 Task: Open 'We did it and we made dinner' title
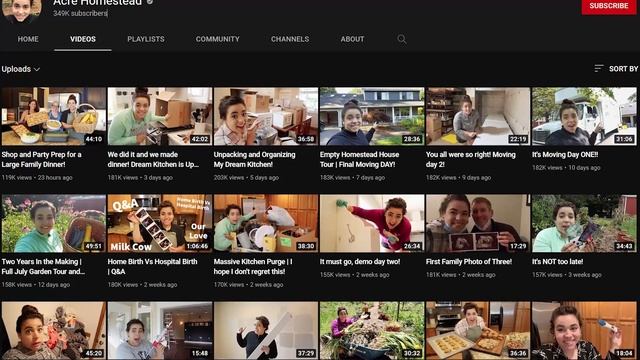(153, 160)
